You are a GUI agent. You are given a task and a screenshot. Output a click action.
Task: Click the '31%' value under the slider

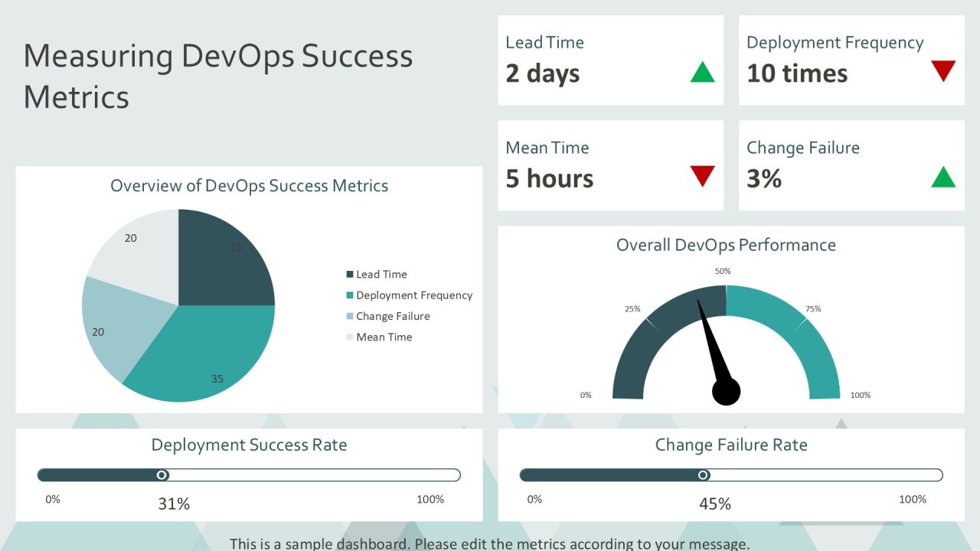pyautogui.click(x=174, y=504)
